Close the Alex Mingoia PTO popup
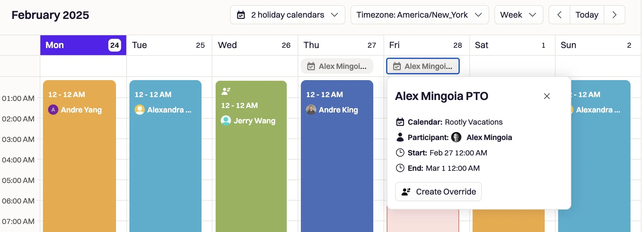The image size is (644, 232). click(547, 96)
